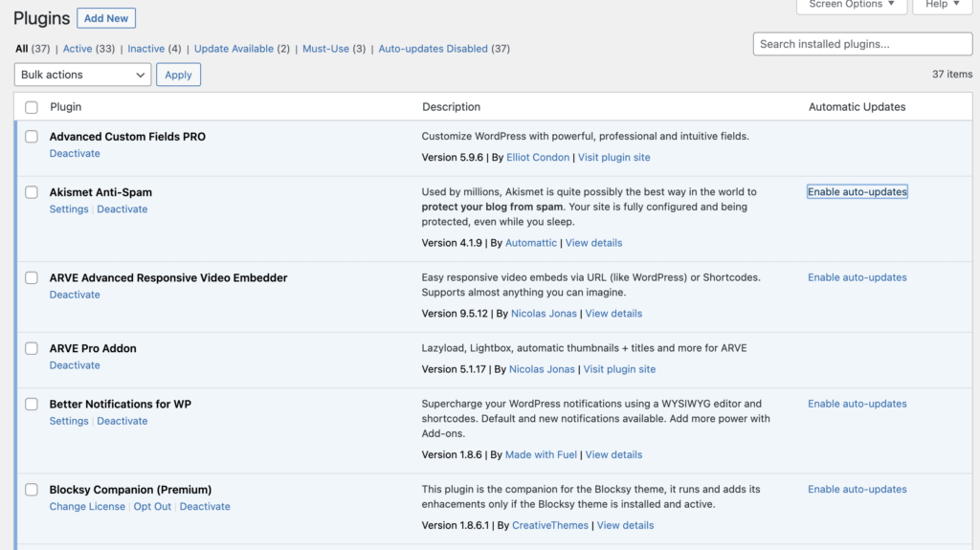The height and width of the screenshot is (550, 980).
Task: Click Version 5.1.17 text
Action: 454,369
